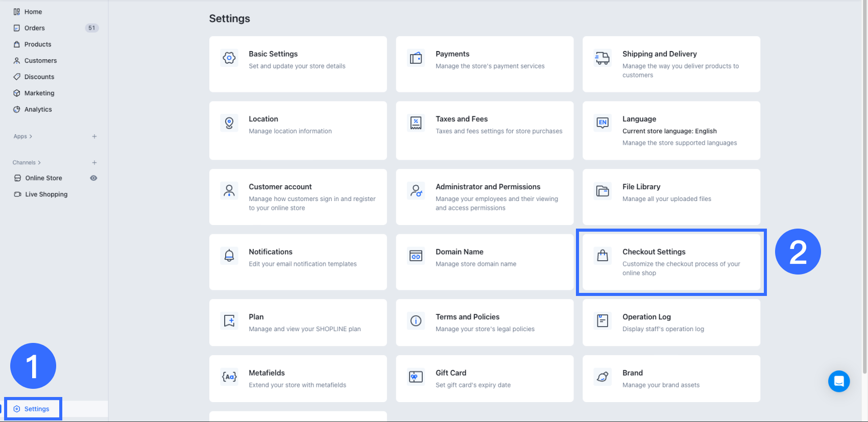Image resolution: width=868 pixels, height=422 pixels.
Task: Open Checkout Settings title
Action: pyautogui.click(x=654, y=252)
